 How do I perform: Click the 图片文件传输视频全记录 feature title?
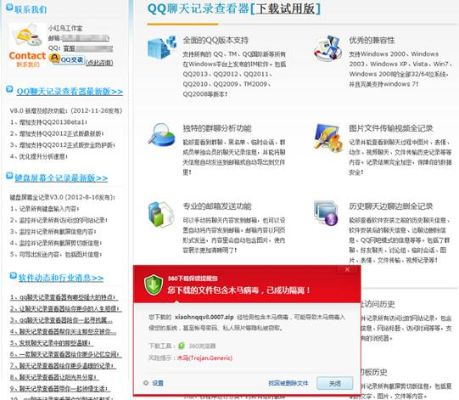click(x=391, y=128)
